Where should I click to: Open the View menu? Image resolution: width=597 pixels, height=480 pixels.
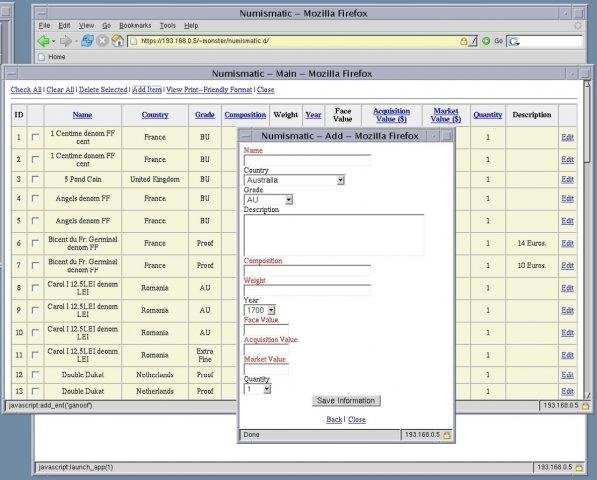coord(86,26)
